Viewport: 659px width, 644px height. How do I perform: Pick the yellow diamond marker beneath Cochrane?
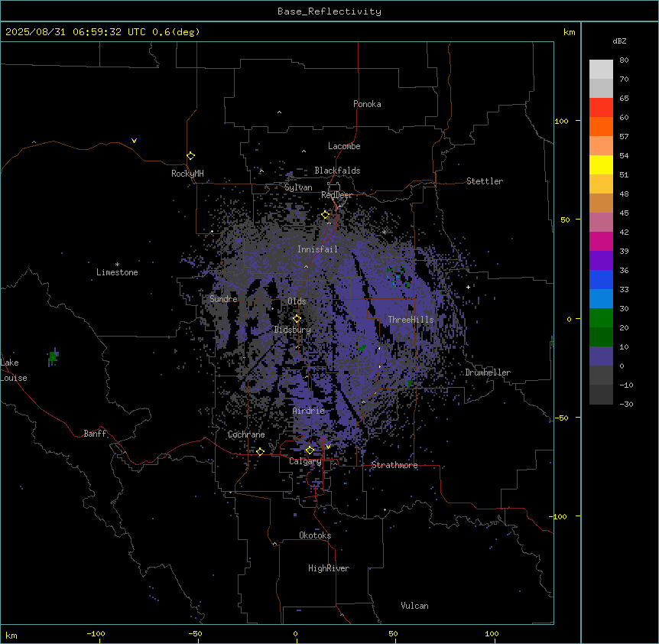pos(260,452)
